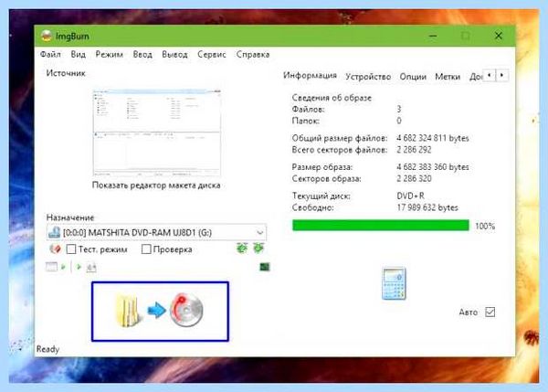Click the Назначение label

70,217
